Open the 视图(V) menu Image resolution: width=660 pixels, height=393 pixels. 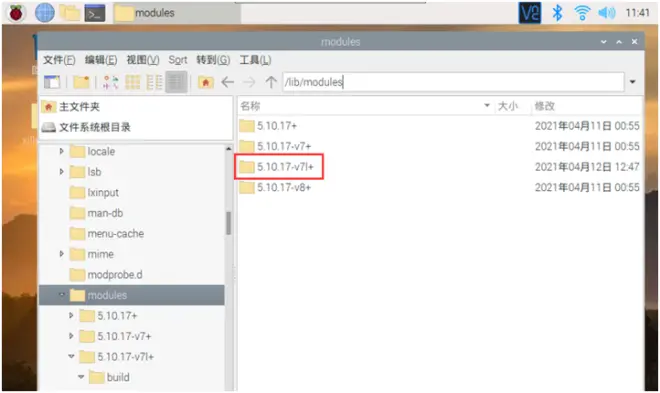click(x=143, y=60)
